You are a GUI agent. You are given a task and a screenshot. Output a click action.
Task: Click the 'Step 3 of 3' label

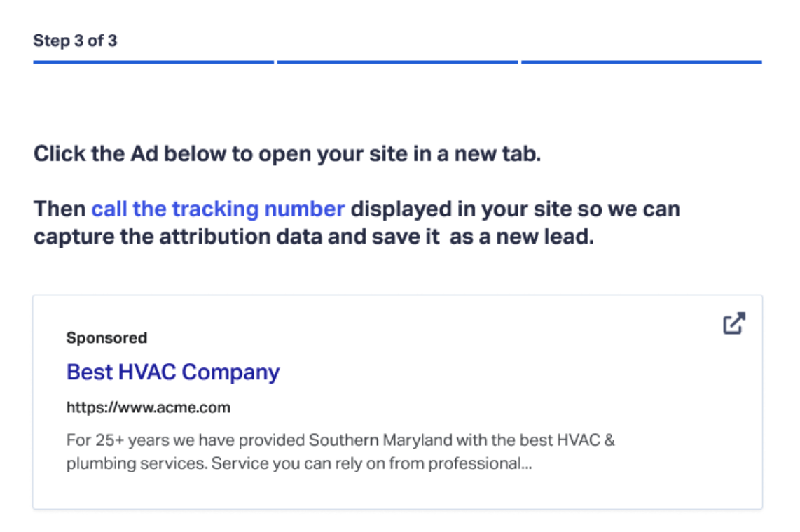75,41
